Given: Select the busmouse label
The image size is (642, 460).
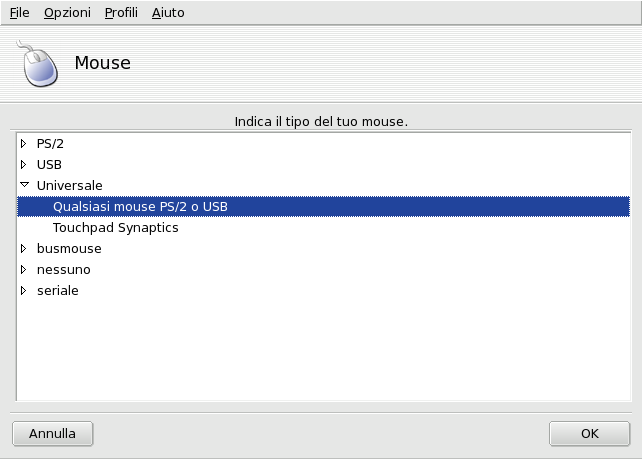Looking at the screenshot, I should point(69,248).
